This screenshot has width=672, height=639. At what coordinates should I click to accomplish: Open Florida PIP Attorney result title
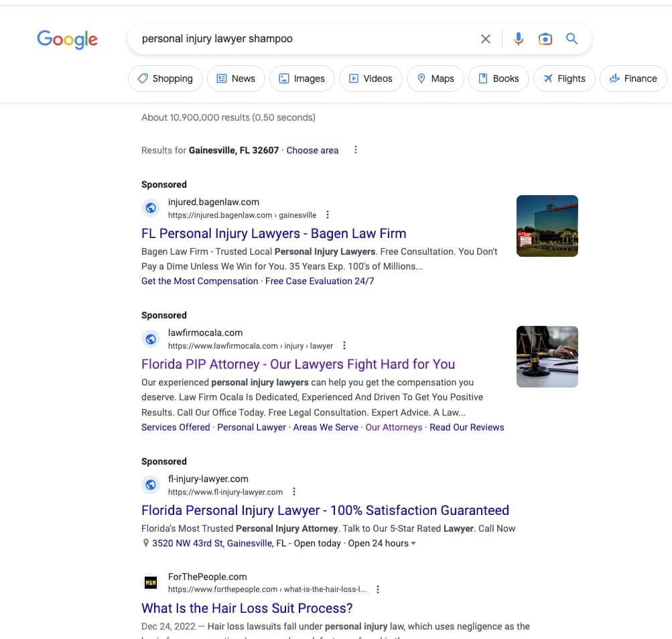click(298, 365)
